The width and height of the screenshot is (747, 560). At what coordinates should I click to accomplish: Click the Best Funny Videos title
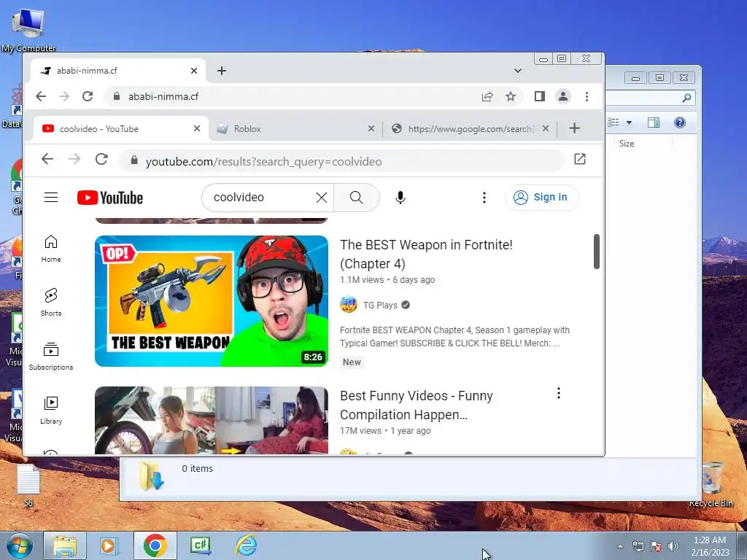click(x=417, y=405)
